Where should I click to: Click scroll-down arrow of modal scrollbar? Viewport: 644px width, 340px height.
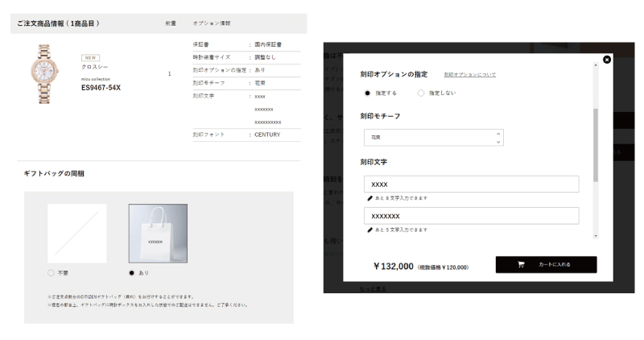596,235
